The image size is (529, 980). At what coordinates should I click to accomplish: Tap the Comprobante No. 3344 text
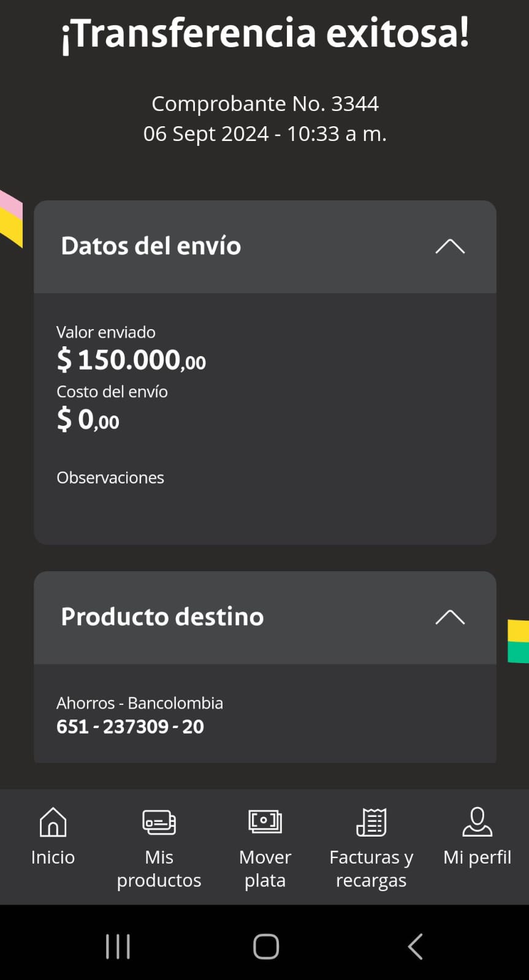tap(265, 104)
